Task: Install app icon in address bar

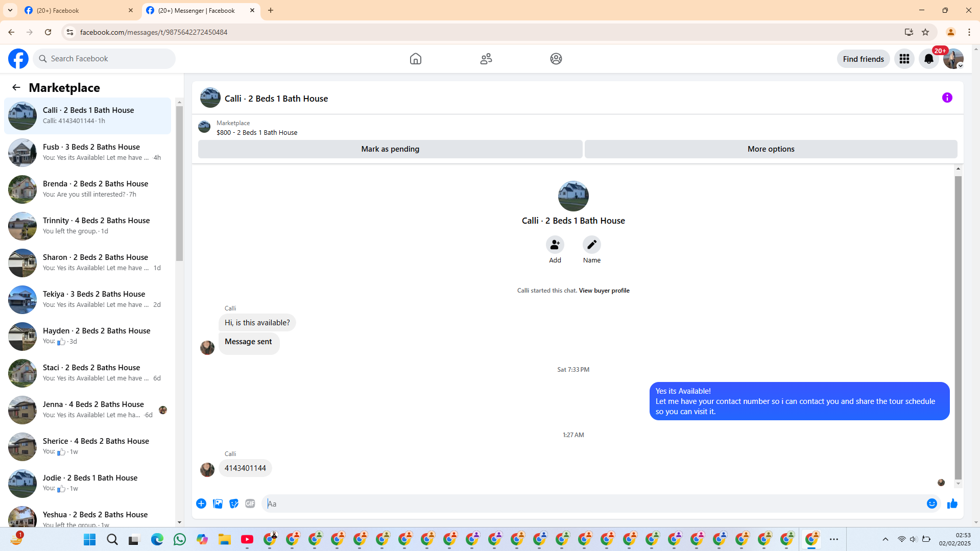Action: [909, 32]
